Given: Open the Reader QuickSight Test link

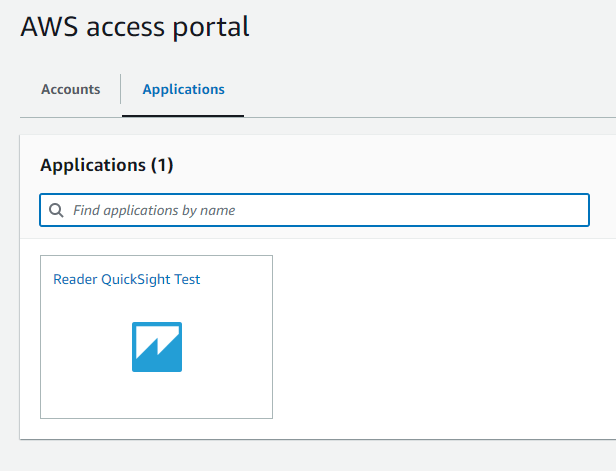Looking at the screenshot, I should (x=126, y=279).
